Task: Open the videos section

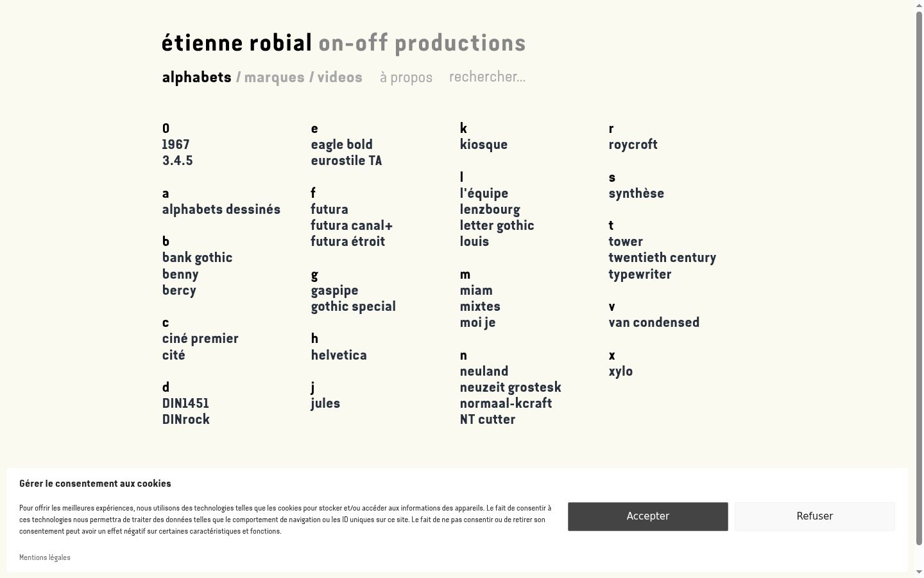Action: pyautogui.click(x=339, y=78)
